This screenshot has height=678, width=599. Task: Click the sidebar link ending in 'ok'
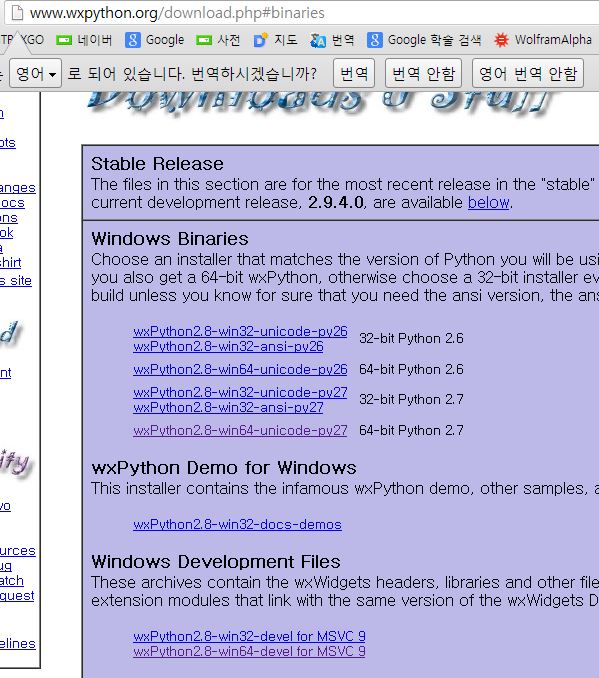pyautogui.click(x=6, y=233)
